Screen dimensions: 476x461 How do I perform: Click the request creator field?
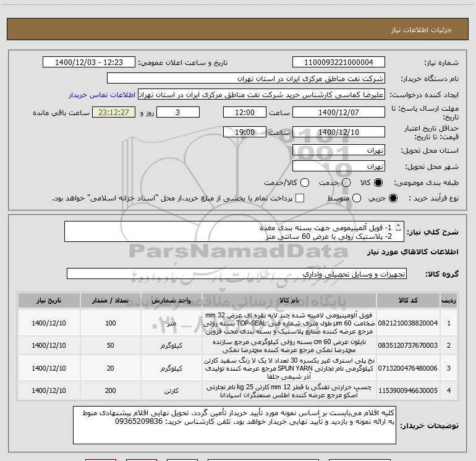(261, 95)
